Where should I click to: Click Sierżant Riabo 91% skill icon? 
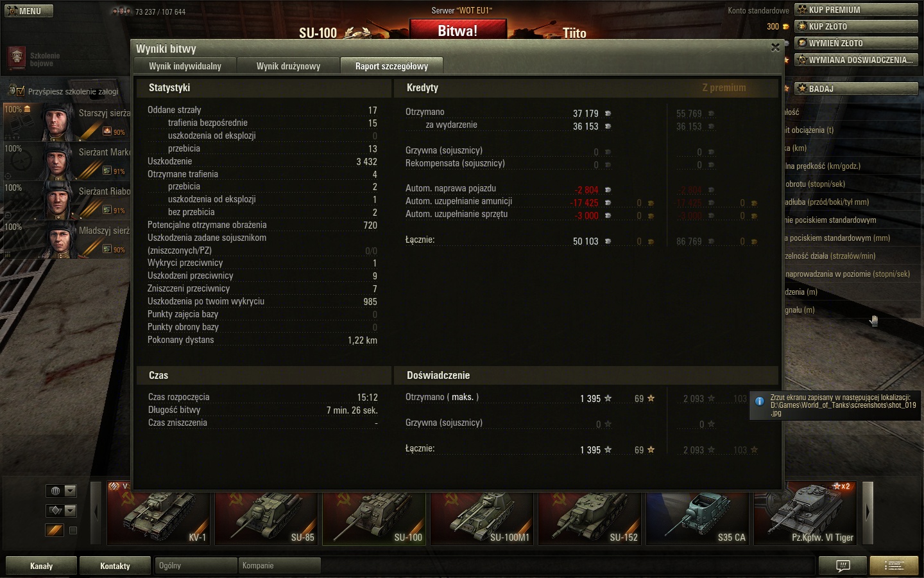pos(107,210)
